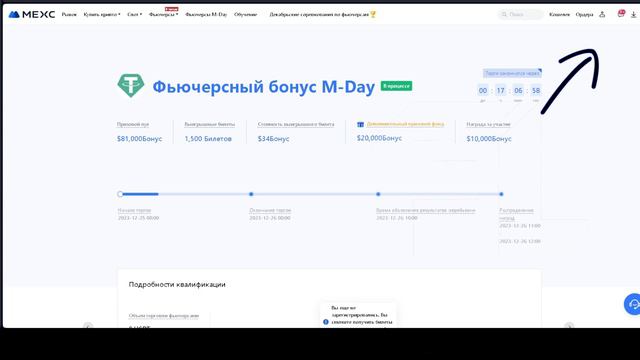
Task: Click the last timeline dot for reward distribution
Action: [501, 194]
